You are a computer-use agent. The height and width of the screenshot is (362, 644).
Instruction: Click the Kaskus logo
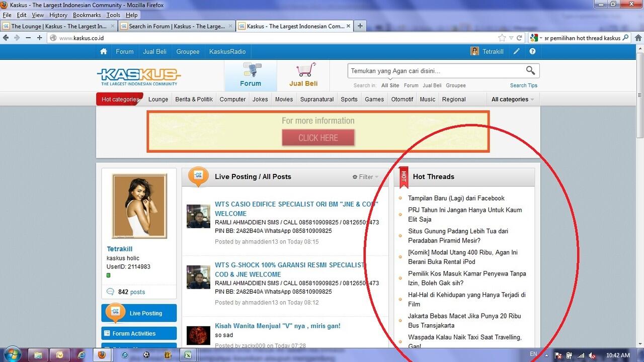(138, 76)
